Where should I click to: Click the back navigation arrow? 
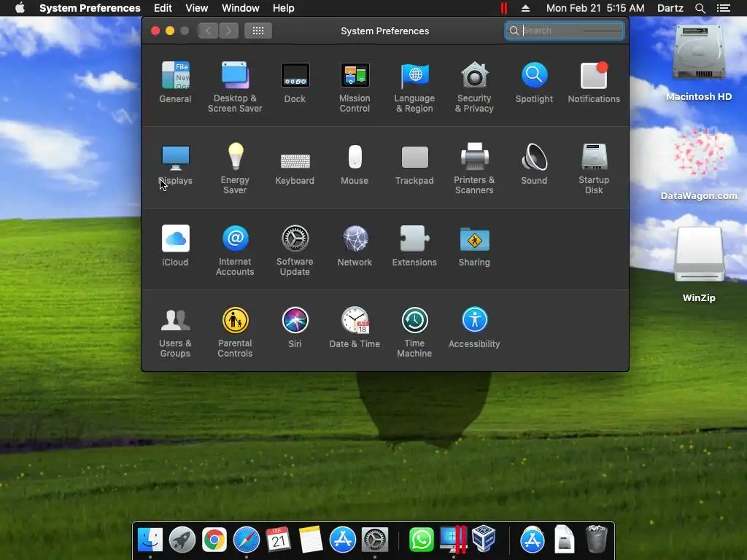208,31
